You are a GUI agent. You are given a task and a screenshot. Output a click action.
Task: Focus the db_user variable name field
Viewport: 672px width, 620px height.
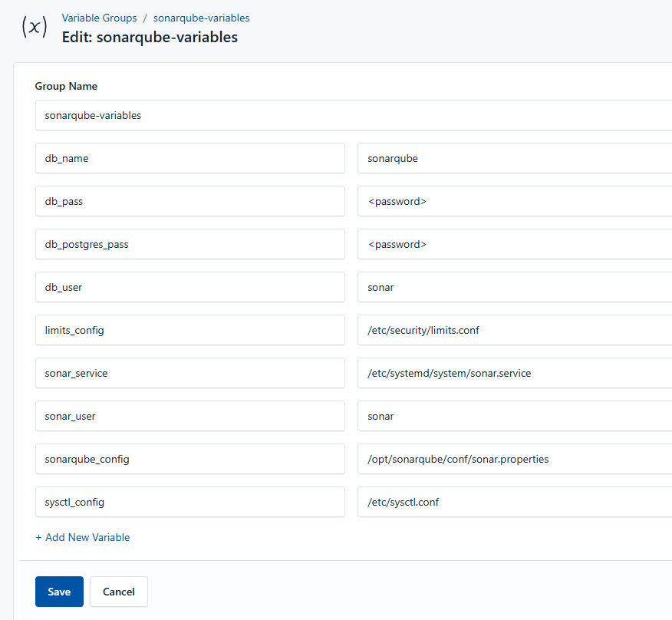[x=189, y=287]
